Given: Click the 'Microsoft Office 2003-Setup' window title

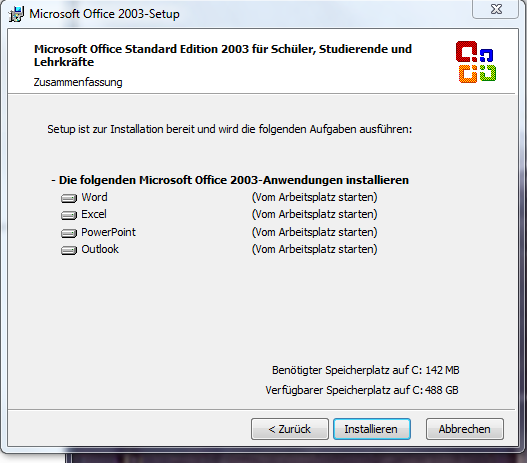Looking at the screenshot, I should (105, 14).
